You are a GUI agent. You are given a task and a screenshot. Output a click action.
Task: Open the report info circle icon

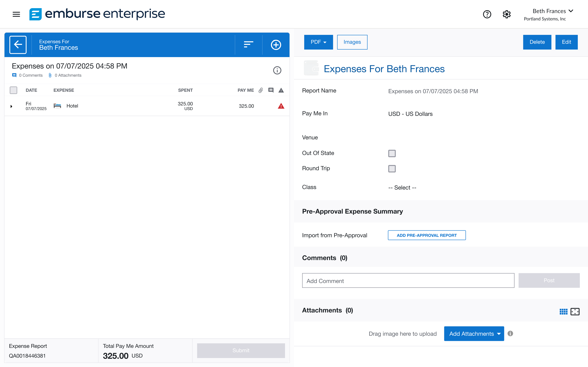click(277, 70)
